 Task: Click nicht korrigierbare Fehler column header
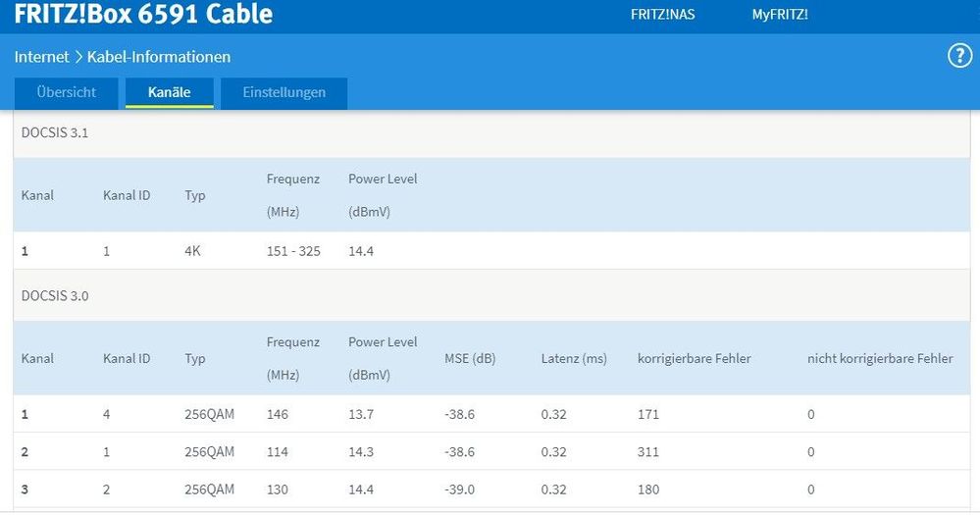tap(880, 359)
